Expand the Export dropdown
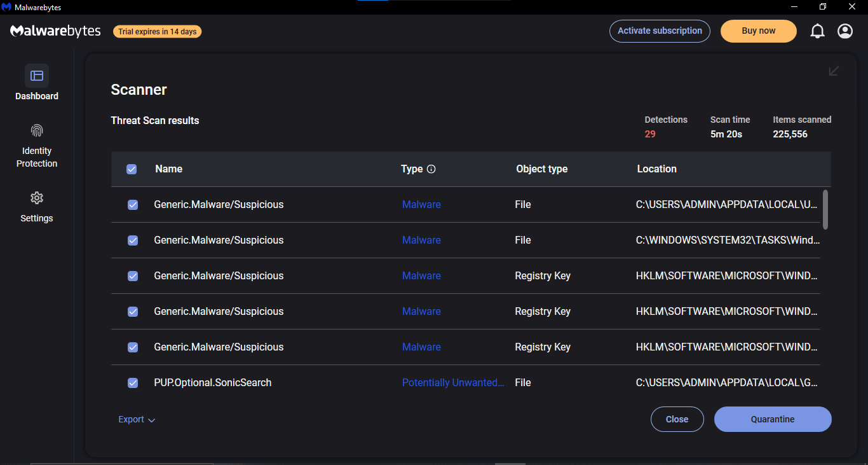Viewport: 868px width, 465px height. (137, 419)
